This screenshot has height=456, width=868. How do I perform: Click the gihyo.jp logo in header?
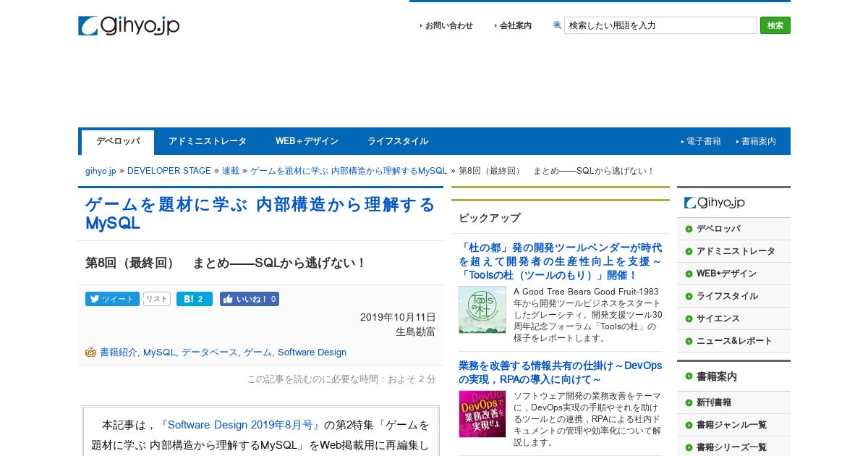click(x=129, y=25)
